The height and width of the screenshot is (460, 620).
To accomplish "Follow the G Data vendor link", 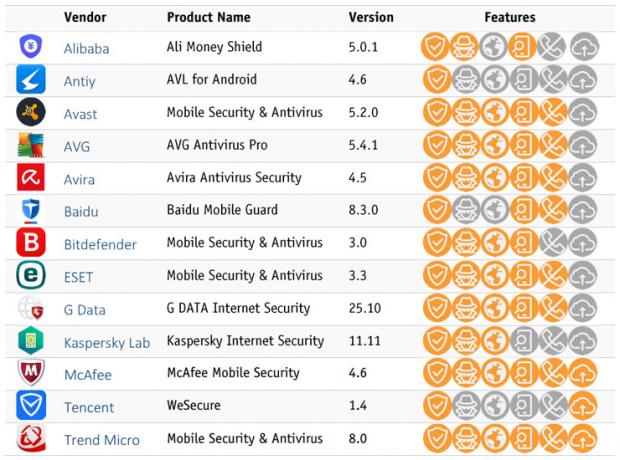I will click(x=84, y=310).
